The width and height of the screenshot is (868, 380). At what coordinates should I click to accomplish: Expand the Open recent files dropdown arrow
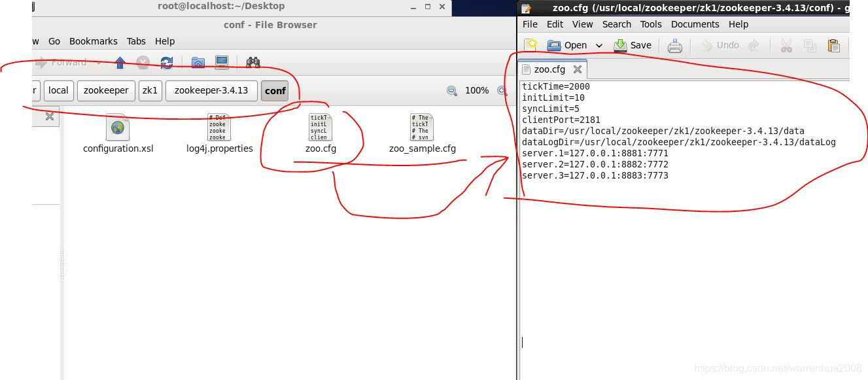coord(599,46)
